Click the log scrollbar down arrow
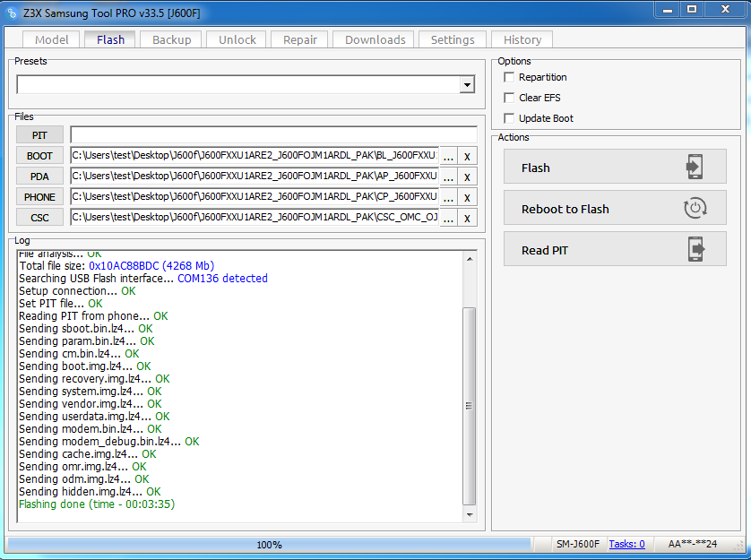The image size is (751, 560). pos(470,515)
